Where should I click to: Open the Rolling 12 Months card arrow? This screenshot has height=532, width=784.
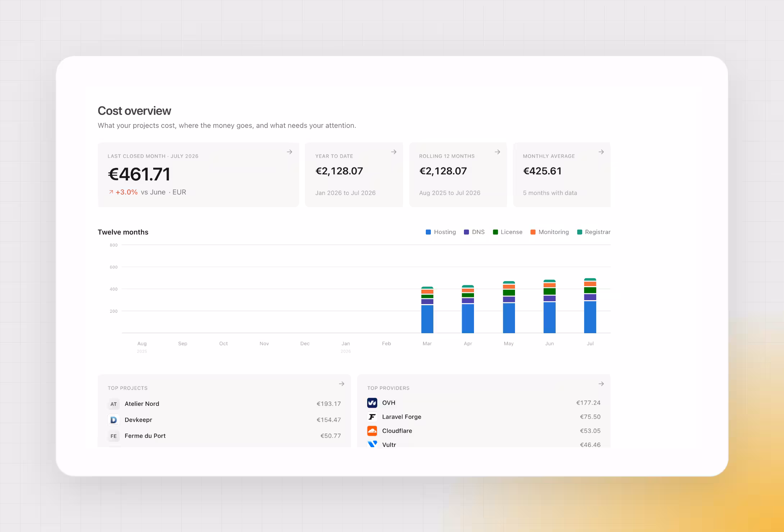click(x=497, y=152)
